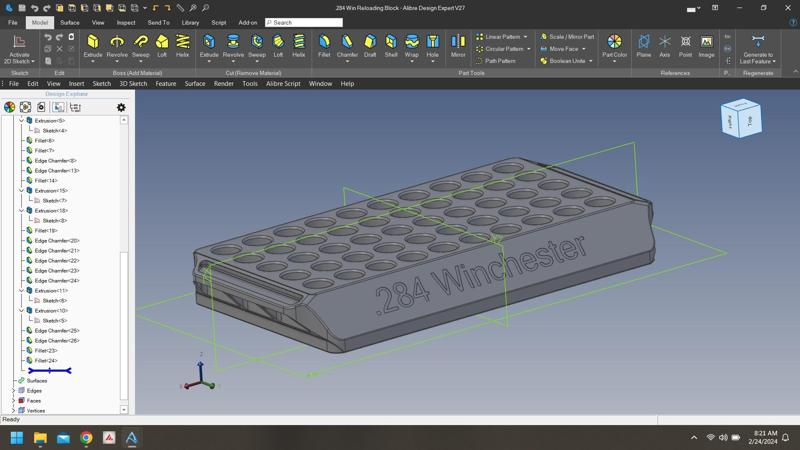This screenshot has height=450, width=800.
Task: Click the save icon in quick access bar
Action: tap(22, 8)
